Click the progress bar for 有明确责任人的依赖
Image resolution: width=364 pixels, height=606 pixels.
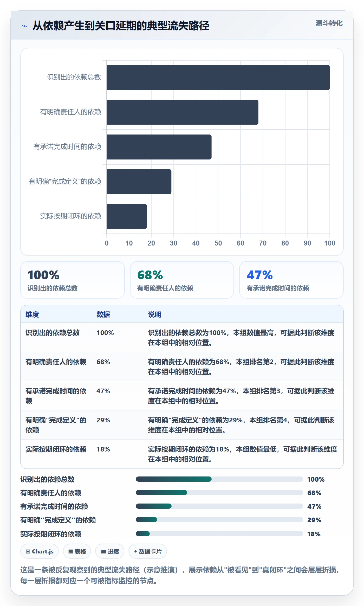pyautogui.click(x=219, y=493)
